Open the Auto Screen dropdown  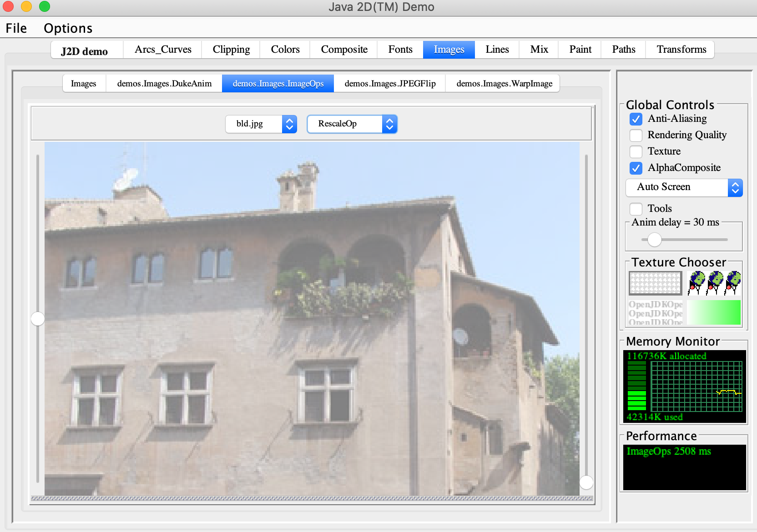tap(684, 187)
